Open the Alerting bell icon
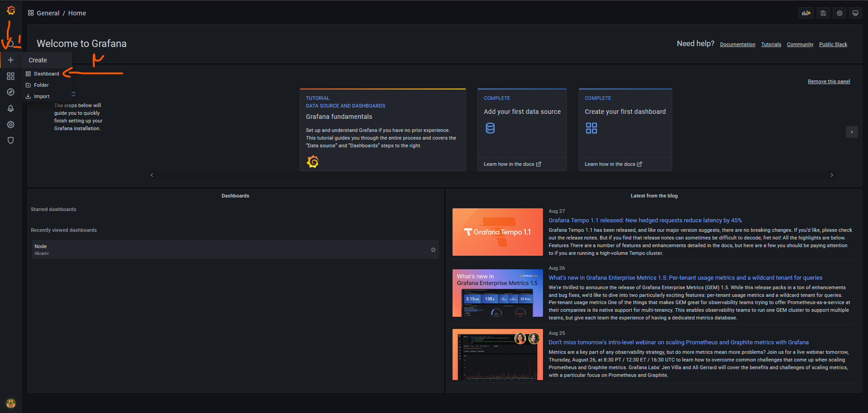 [x=11, y=108]
